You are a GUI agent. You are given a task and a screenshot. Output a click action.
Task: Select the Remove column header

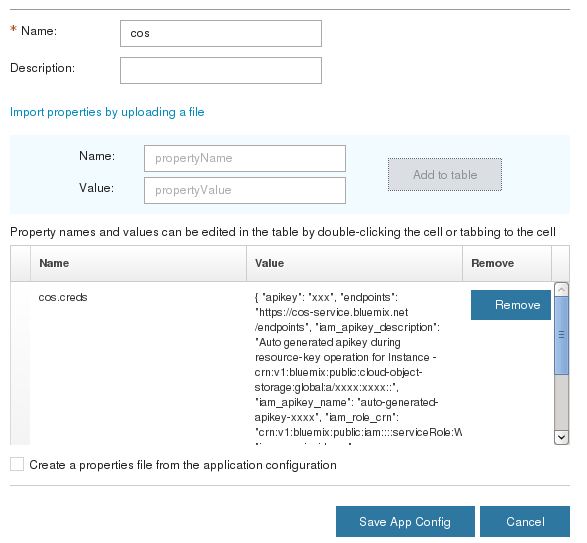pyautogui.click(x=507, y=263)
